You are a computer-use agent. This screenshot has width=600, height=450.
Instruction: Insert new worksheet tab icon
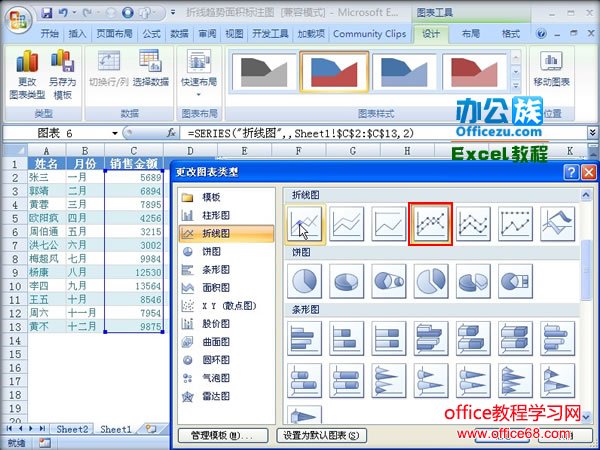pyautogui.click(x=151, y=429)
